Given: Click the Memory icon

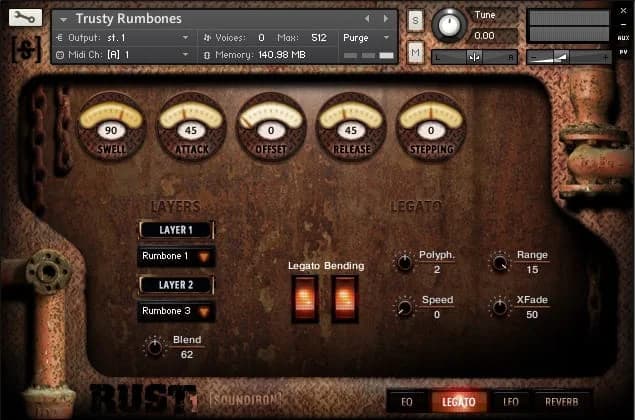Looking at the screenshot, I should tap(207, 55).
